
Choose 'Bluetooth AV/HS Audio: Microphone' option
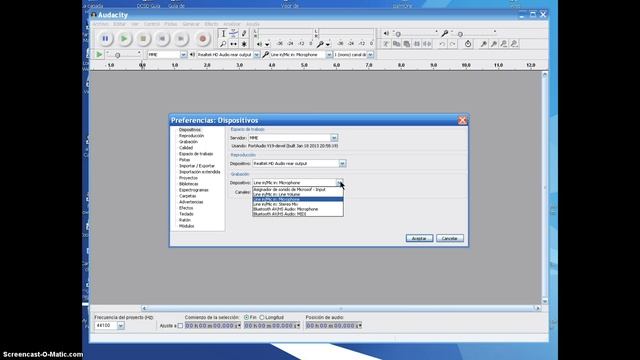pos(298,209)
